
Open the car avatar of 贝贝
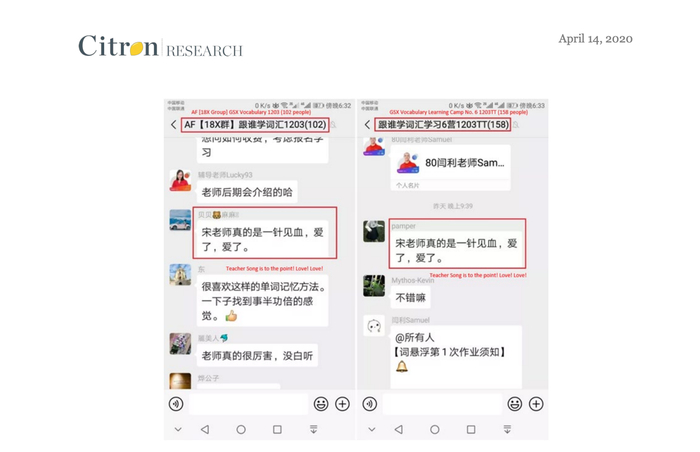tap(180, 220)
